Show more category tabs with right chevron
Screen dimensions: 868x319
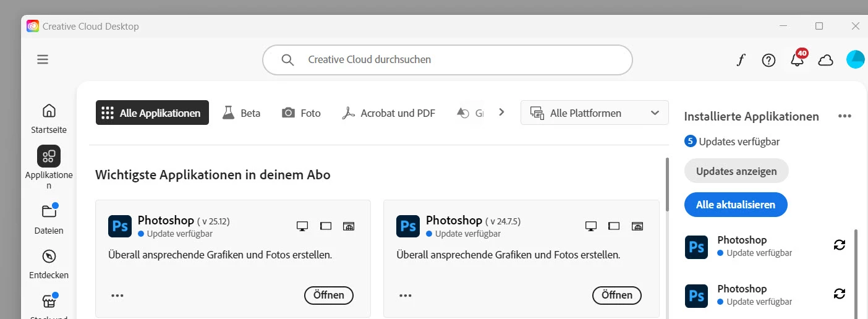pos(502,113)
